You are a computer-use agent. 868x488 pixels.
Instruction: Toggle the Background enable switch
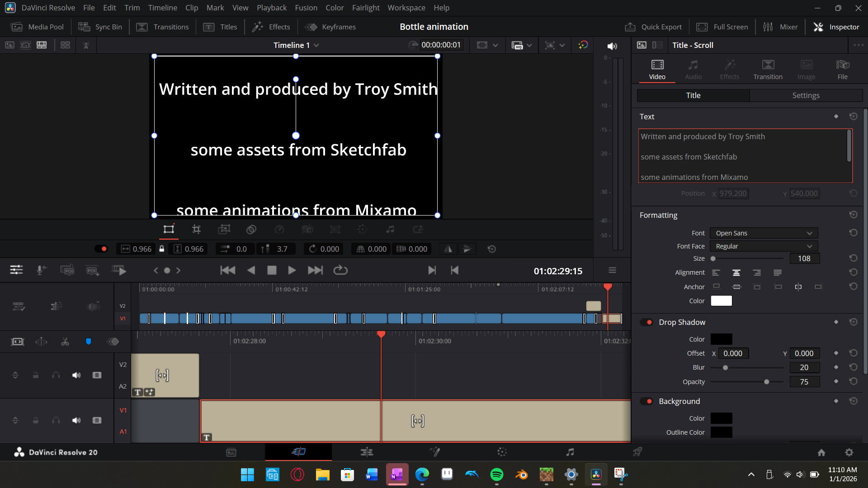(x=646, y=401)
